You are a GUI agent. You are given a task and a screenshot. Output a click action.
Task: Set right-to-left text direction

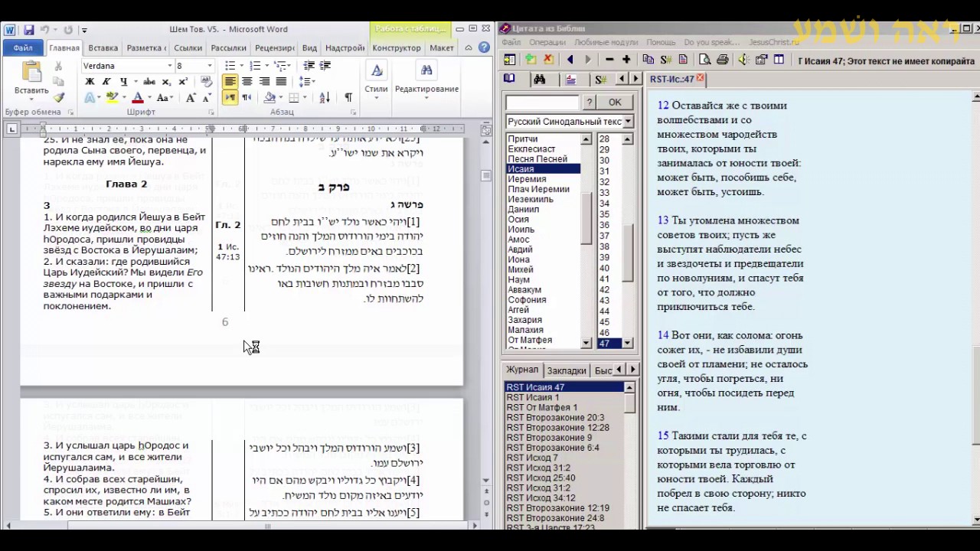click(247, 97)
